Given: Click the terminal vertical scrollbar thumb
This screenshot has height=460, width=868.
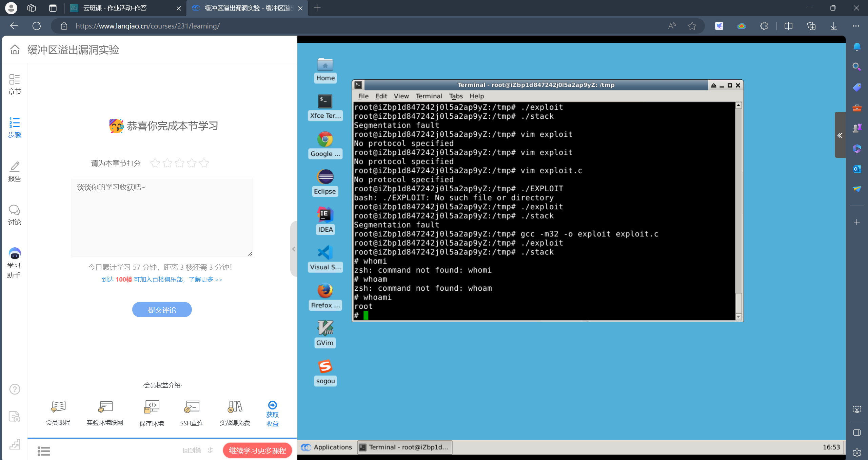Looking at the screenshot, I should pyautogui.click(x=738, y=303).
